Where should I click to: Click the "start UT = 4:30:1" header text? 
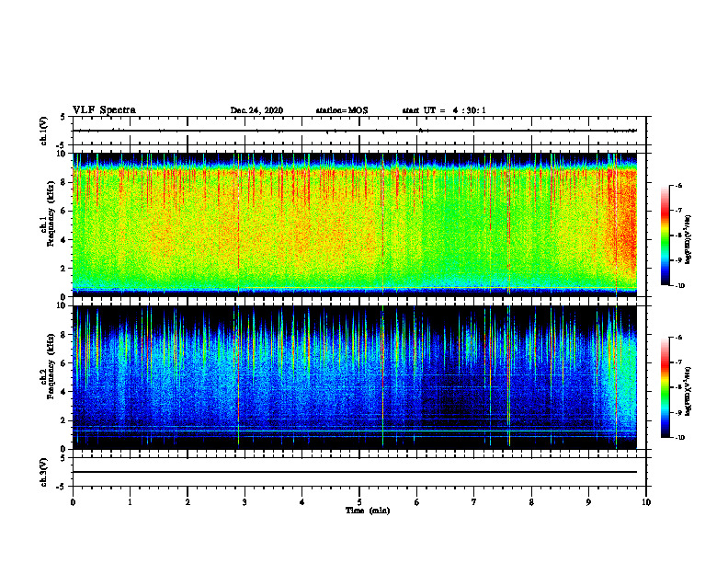click(x=444, y=110)
